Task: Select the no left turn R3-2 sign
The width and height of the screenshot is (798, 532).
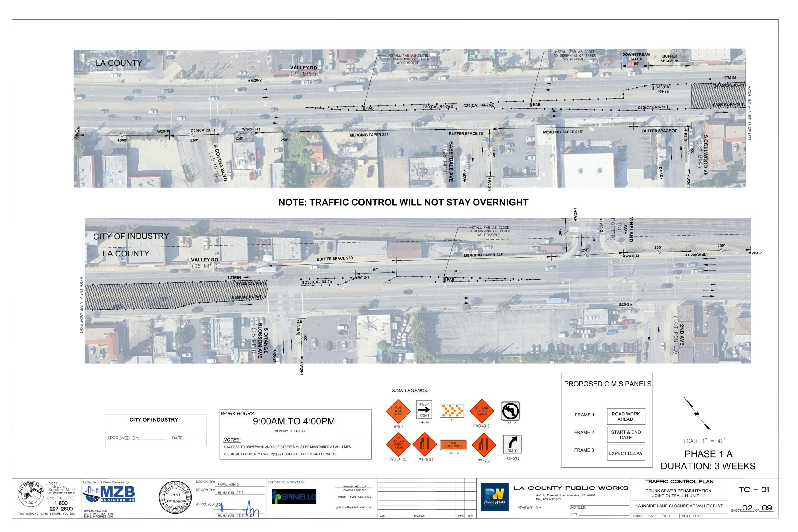Action: [510, 411]
